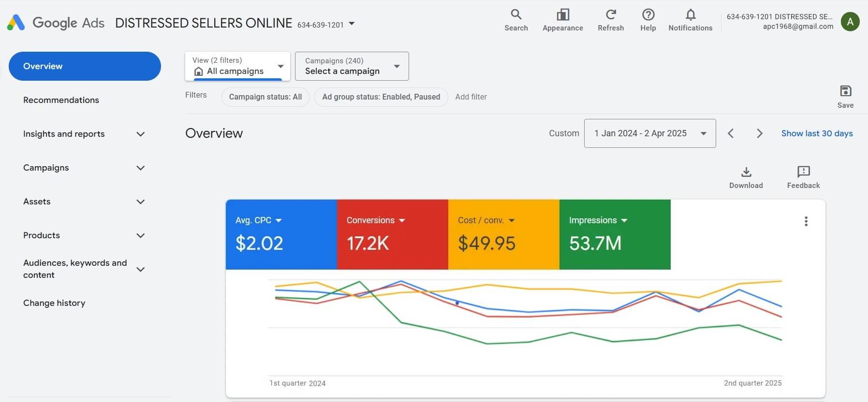Click the 2nd quarter 2025 axis label
Screen dimensions: 868x402
[x=752, y=383]
